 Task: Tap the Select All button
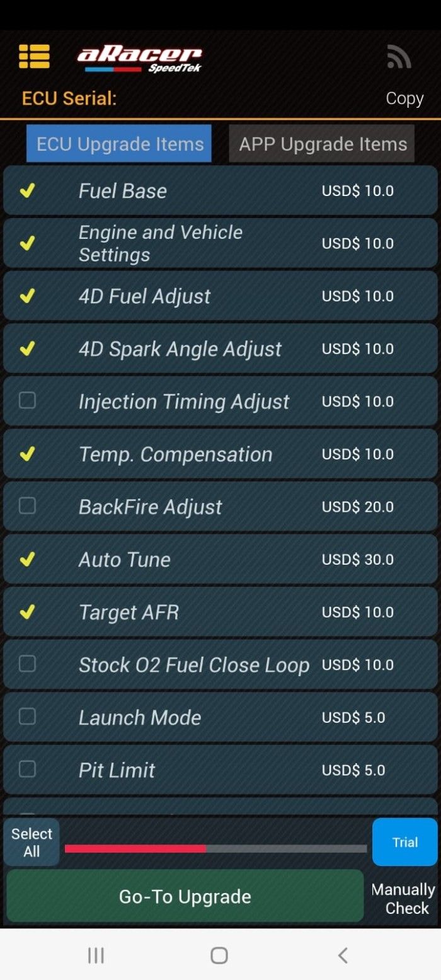coord(31,842)
